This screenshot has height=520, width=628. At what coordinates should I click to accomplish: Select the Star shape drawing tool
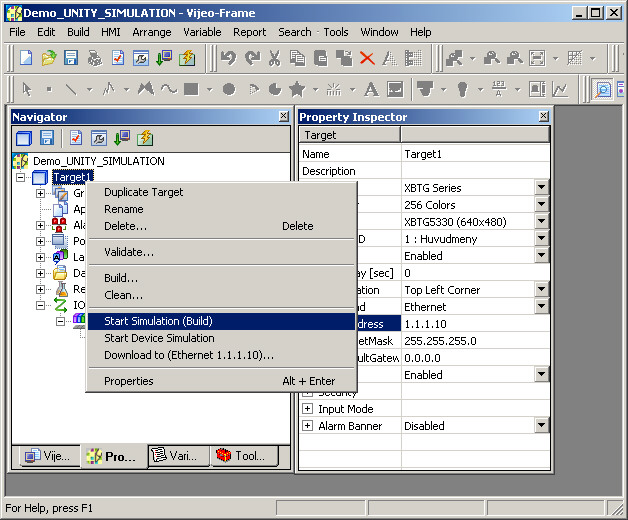[x=297, y=89]
